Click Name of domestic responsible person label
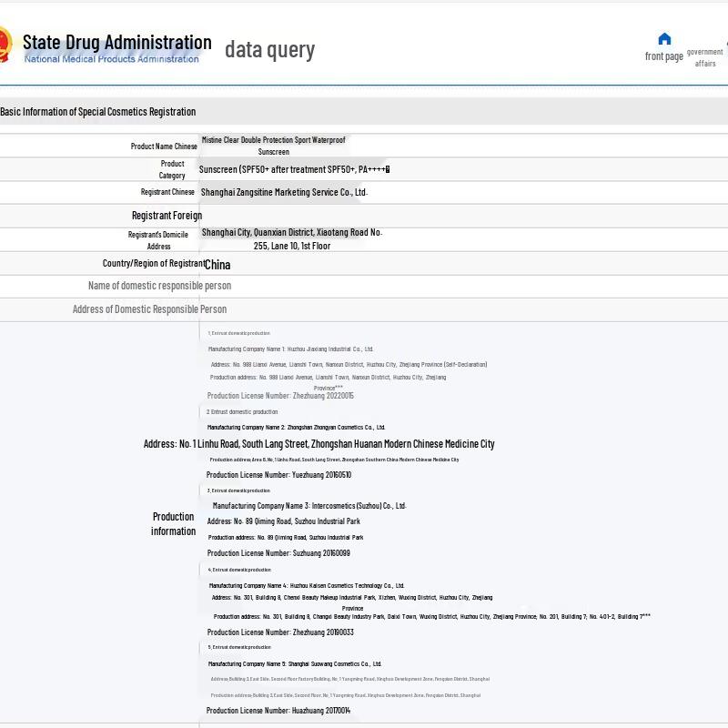The image size is (728, 728). pyautogui.click(x=159, y=286)
